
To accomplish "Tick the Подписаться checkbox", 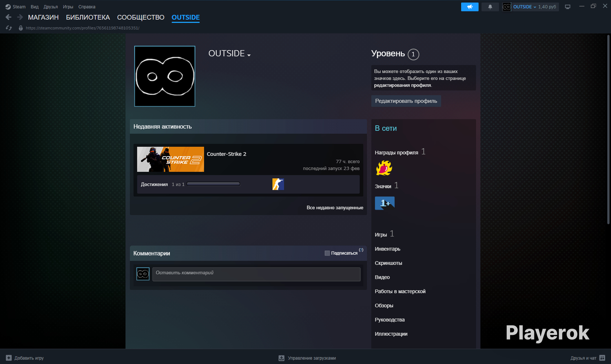I will coord(327,253).
